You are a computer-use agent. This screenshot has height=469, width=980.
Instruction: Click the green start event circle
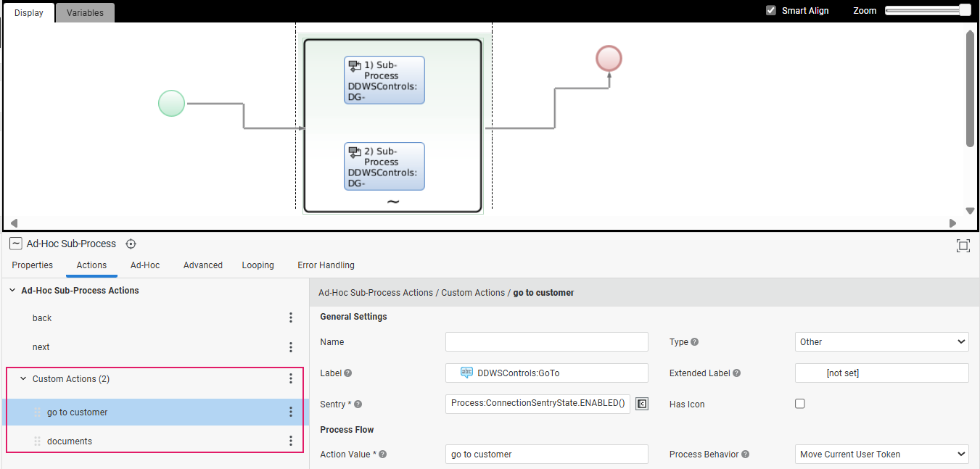(x=171, y=103)
